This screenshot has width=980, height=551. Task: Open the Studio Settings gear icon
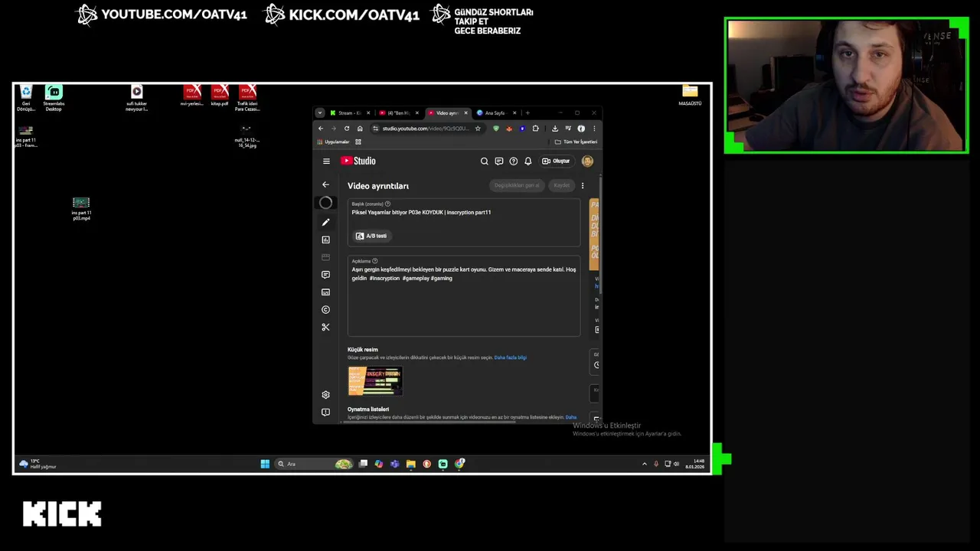tap(325, 395)
